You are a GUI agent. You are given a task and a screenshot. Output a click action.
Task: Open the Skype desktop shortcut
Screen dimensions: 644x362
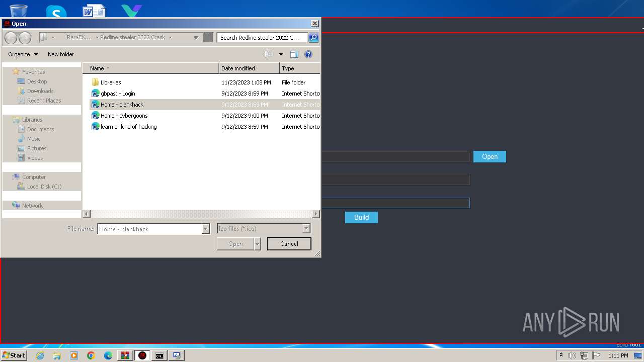click(x=56, y=11)
